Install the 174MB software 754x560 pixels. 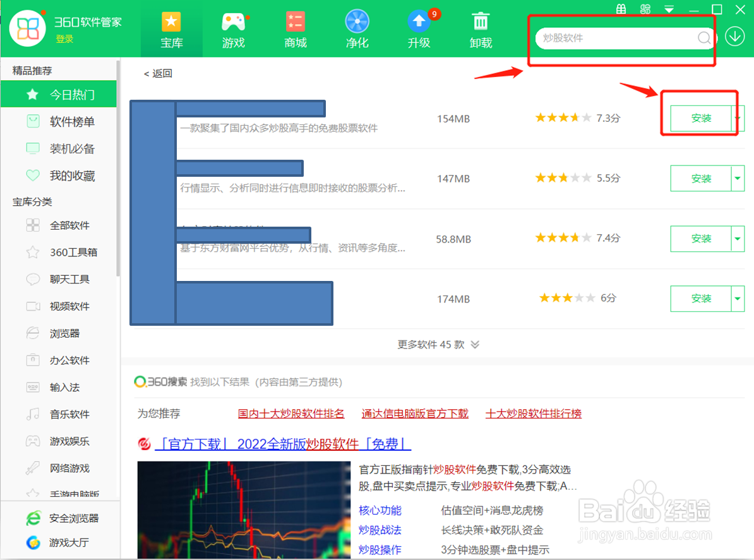coord(700,299)
